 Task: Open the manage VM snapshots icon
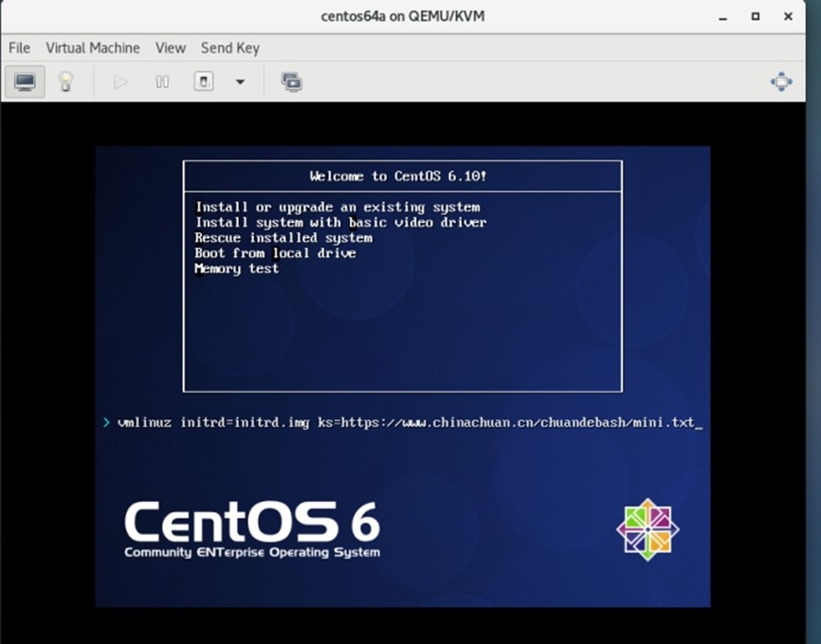(292, 82)
